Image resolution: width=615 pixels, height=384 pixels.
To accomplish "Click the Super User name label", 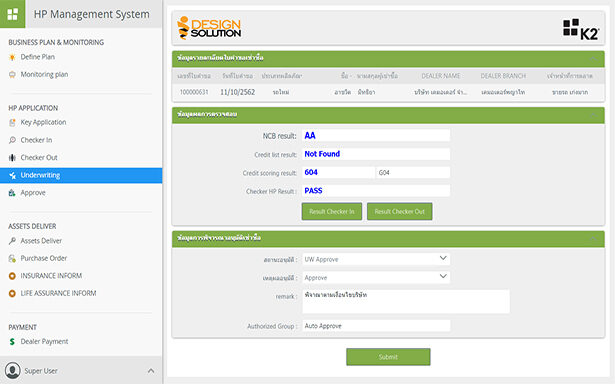I will tap(41, 371).
